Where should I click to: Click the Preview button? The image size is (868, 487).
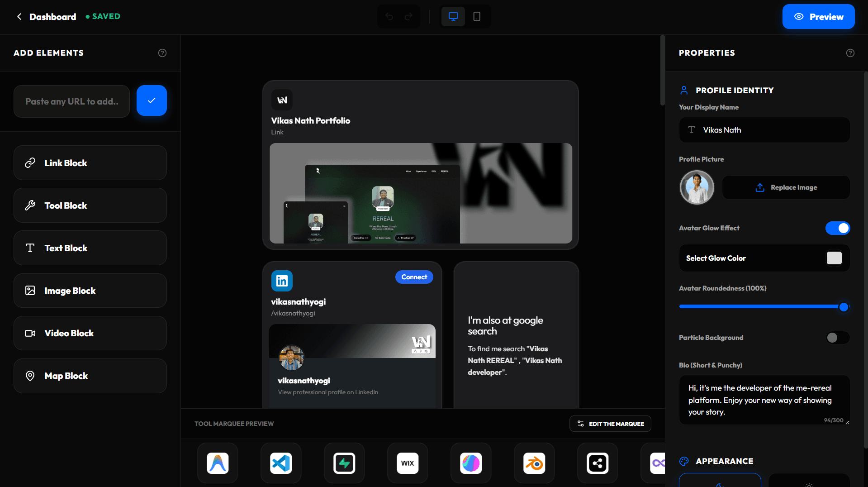(x=818, y=16)
